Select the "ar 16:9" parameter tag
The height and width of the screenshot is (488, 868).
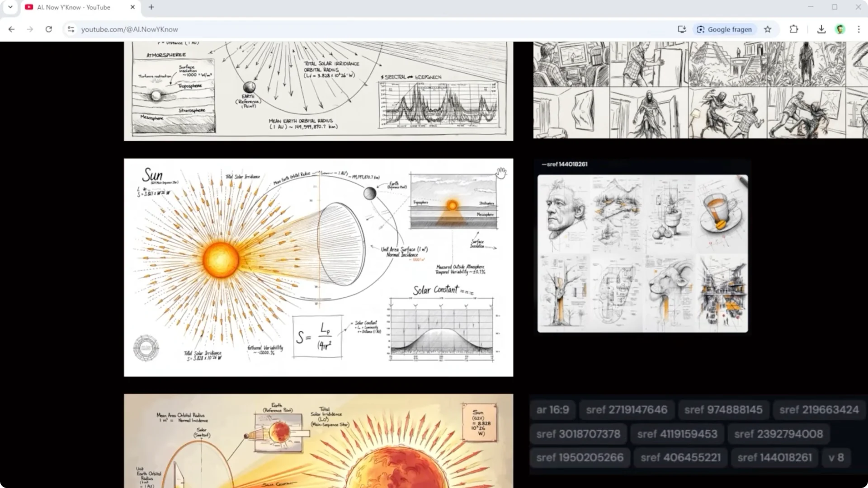coord(552,409)
